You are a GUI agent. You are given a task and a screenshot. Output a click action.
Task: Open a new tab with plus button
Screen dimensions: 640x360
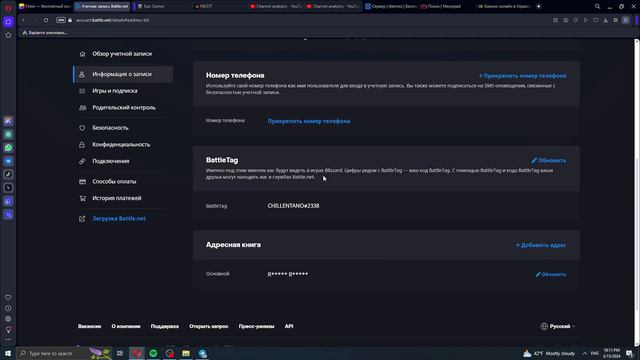pos(538,6)
